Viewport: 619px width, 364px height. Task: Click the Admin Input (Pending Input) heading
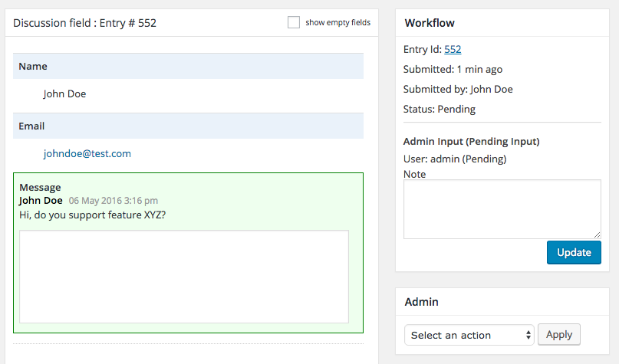pos(471,142)
